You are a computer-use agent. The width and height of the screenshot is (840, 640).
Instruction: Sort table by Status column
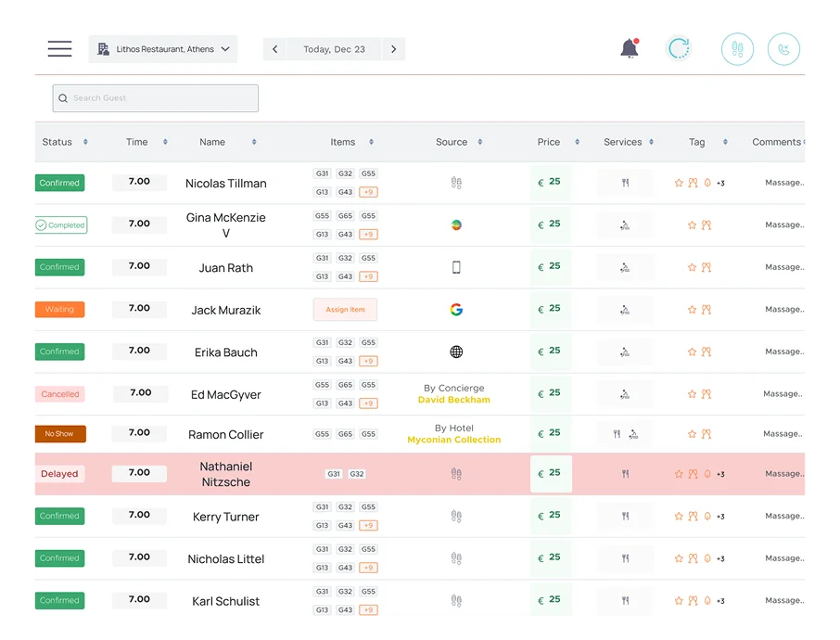85,142
